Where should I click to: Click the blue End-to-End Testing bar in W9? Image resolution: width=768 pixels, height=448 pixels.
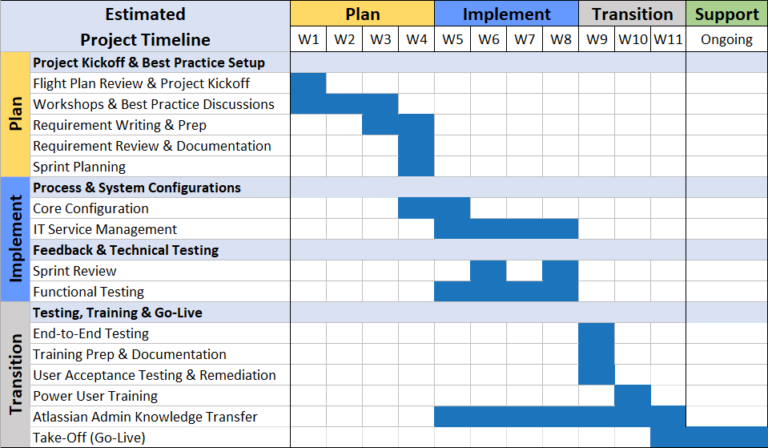(596, 334)
